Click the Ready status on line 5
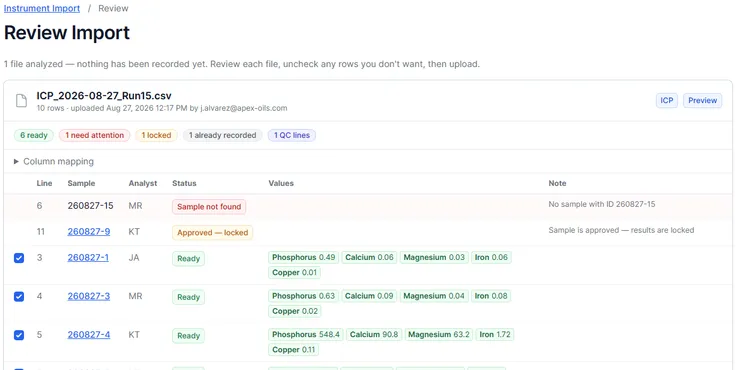The height and width of the screenshot is (370, 740). coord(188,336)
